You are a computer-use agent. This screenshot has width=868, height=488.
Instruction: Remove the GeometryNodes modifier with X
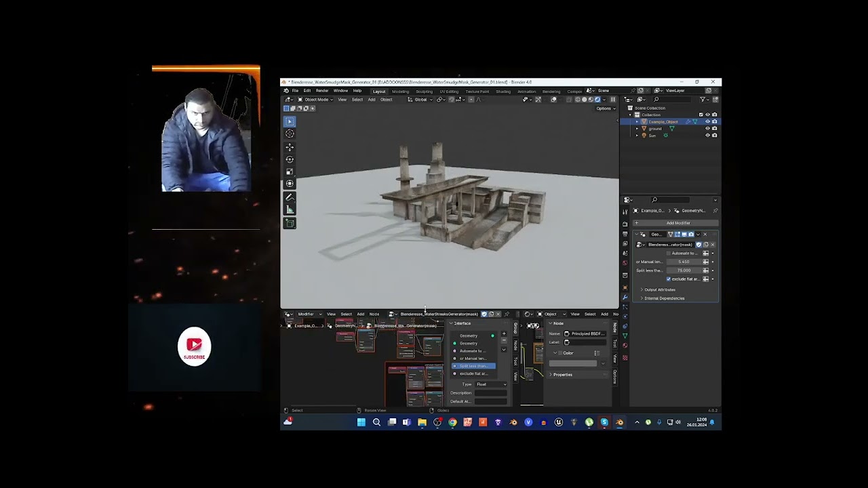(x=705, y=235)
